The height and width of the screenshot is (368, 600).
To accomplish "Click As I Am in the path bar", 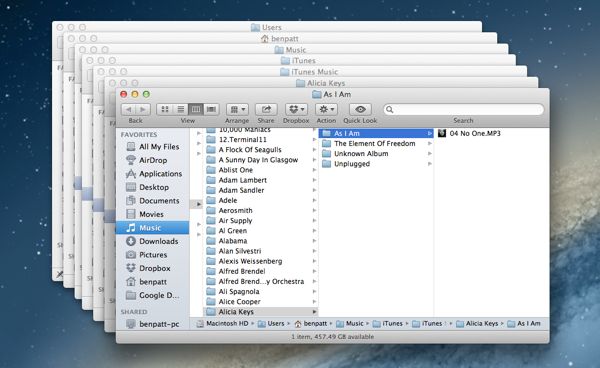I will 524,324.
